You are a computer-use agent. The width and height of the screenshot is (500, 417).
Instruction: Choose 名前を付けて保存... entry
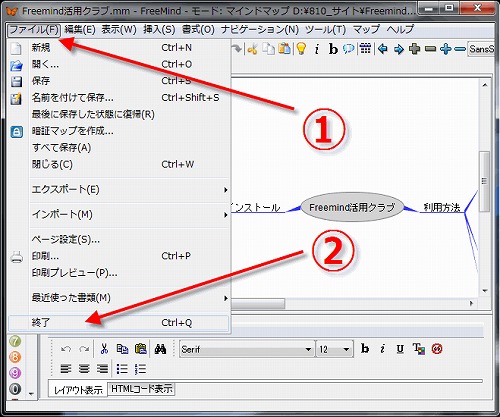coord(119,98)
